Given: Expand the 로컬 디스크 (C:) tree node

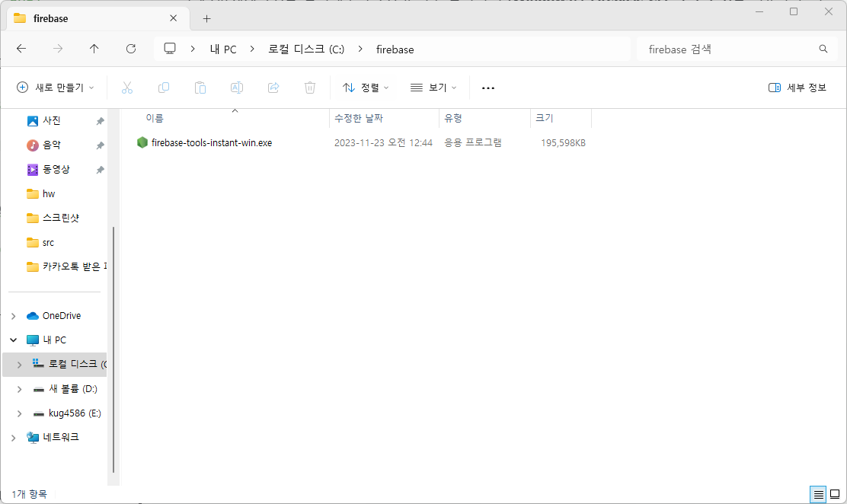Looking at the screenshot, I should [20, 365].
